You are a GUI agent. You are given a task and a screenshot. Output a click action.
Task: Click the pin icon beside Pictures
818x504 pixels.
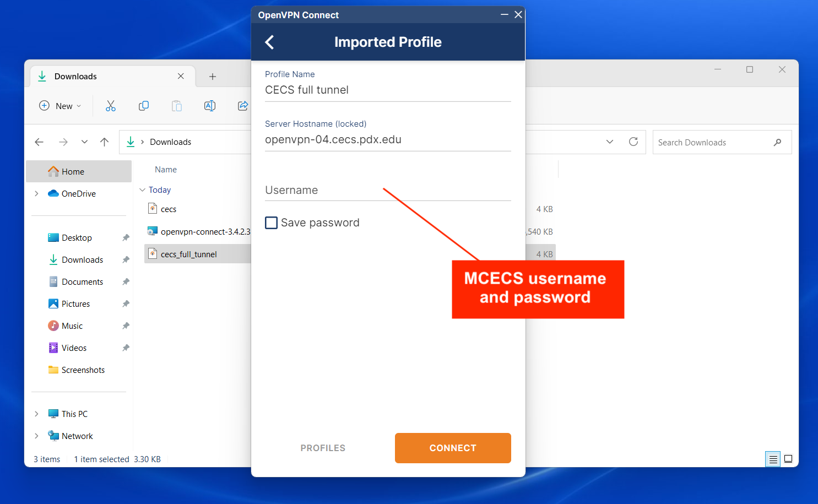tap(126, 304)
